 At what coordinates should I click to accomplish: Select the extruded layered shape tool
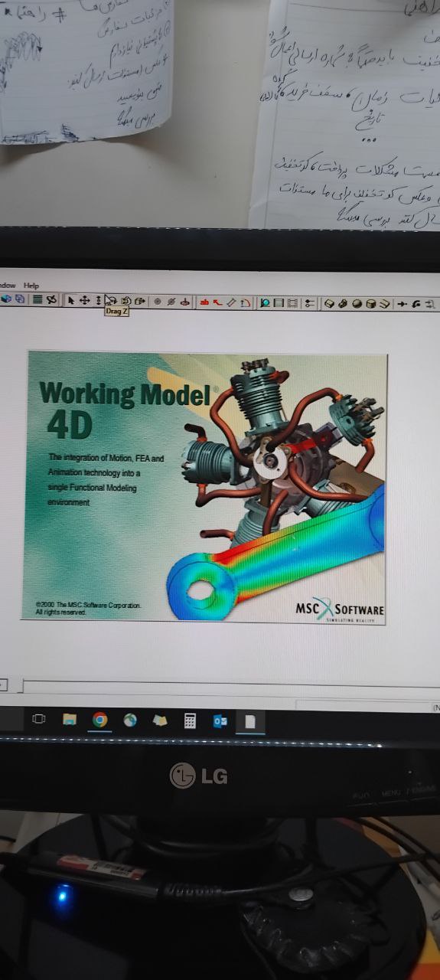385,303
